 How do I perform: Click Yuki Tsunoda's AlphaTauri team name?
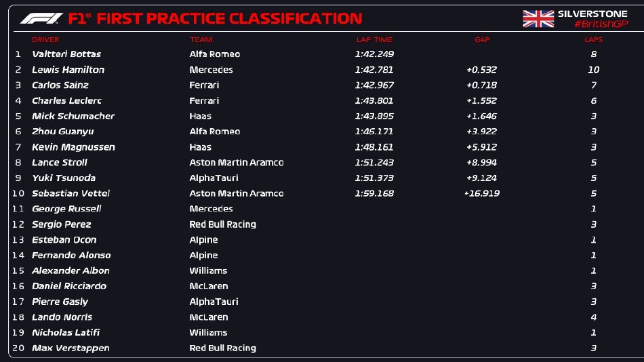(x=214, y=178)
